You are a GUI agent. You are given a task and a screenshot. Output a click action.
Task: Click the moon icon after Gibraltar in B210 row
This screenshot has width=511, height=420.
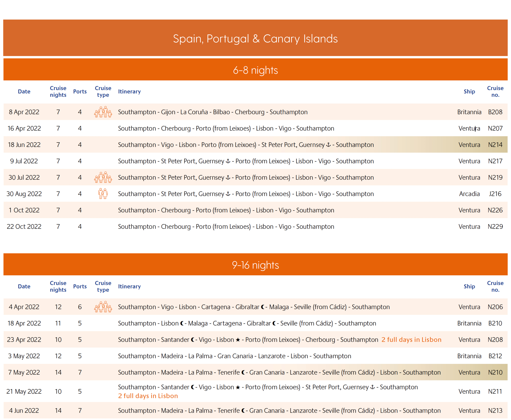point(274,323)
